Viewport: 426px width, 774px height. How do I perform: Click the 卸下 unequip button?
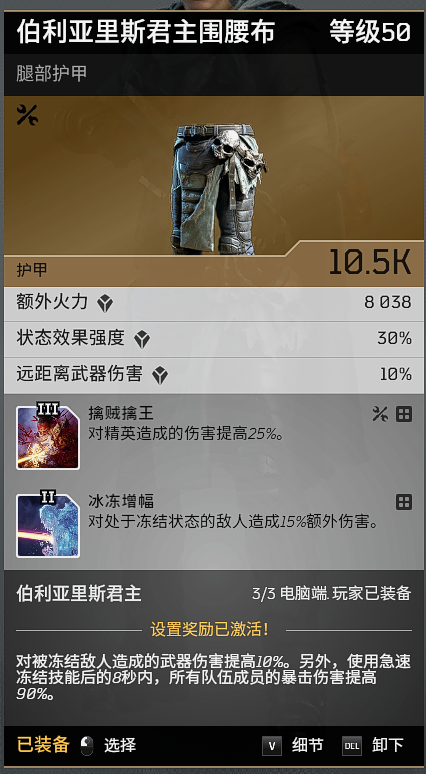(x=387, y=745)
